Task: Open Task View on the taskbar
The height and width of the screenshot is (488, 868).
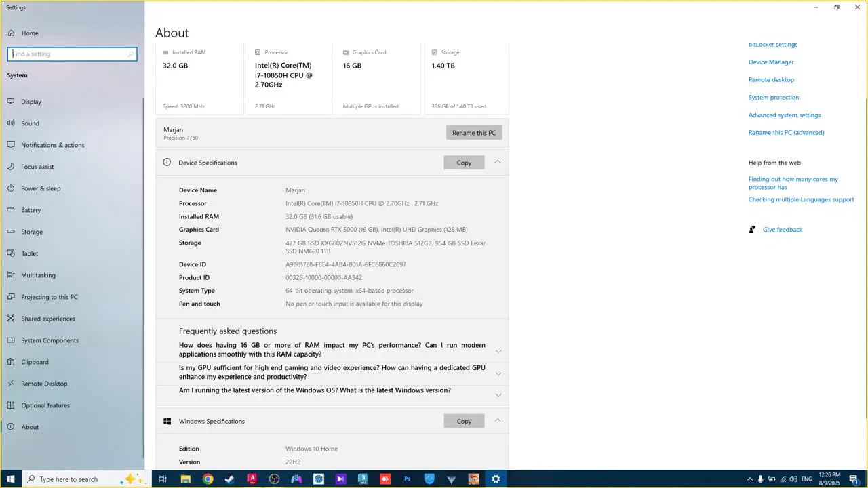Action: [x=162, y=479]
